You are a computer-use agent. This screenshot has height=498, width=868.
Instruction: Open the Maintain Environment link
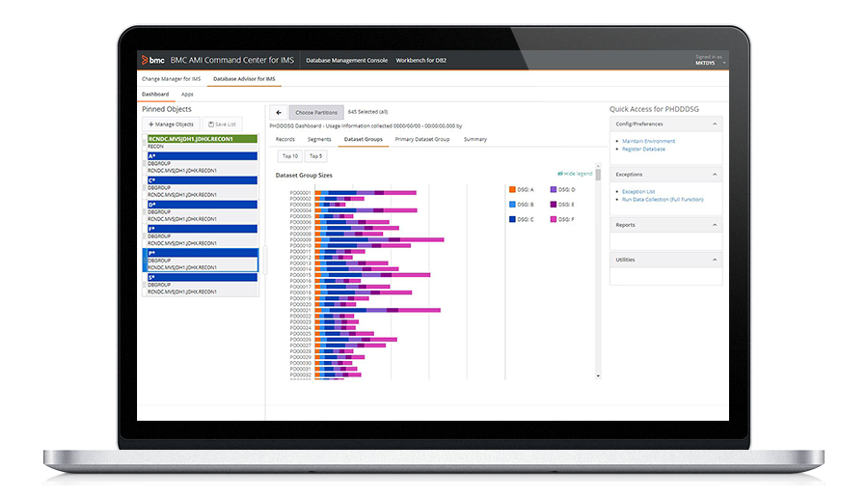(648, 142)
